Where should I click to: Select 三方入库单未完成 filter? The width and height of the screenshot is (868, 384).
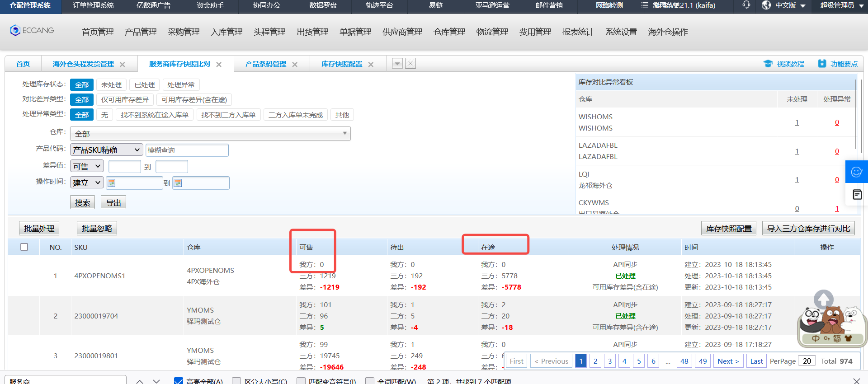[x=296, y=115]
